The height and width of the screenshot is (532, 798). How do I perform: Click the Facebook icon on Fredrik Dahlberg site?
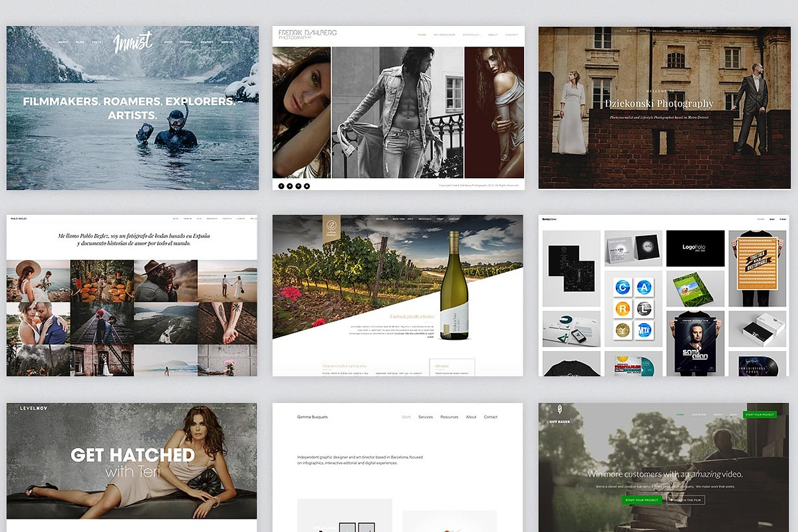pos(281,186)
